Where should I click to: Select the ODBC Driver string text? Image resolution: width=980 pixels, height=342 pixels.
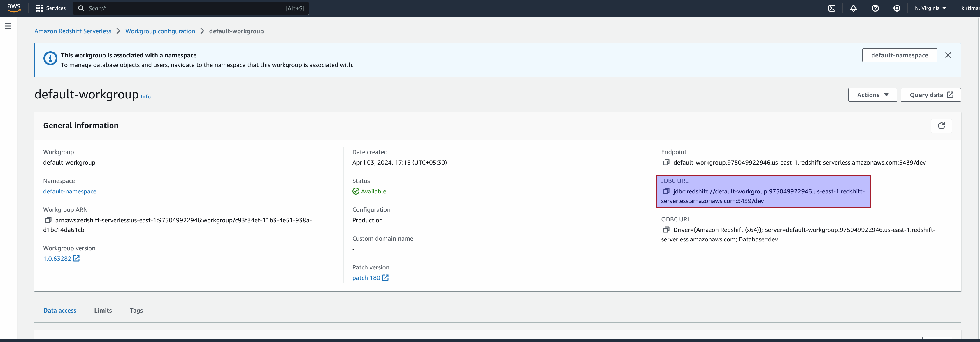click(798, 235)
